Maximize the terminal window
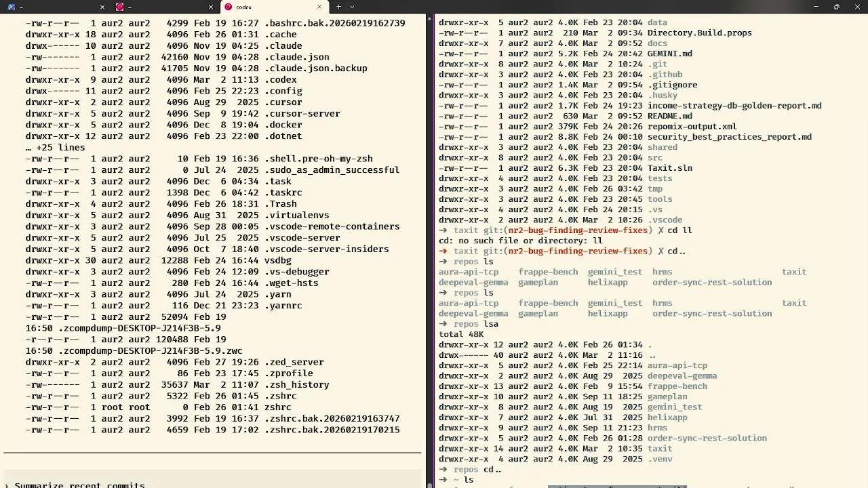This screenshot has height=488, width=868. [x=837, y=7]
